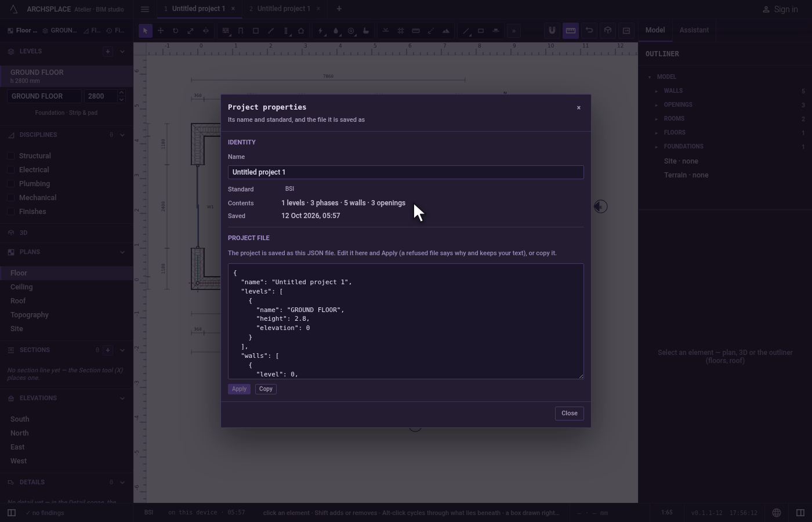This screenshot has width=812, height=522.
Task: Open the 3D cube view icon
Action: click(x=608, y=31)
